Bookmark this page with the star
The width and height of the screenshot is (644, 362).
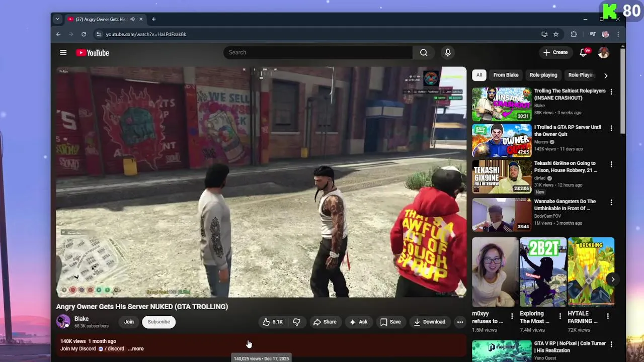(x=556, y=34)
